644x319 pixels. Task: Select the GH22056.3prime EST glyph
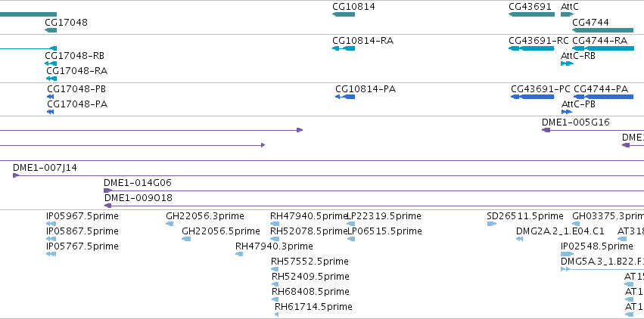[x=170, y=224]
